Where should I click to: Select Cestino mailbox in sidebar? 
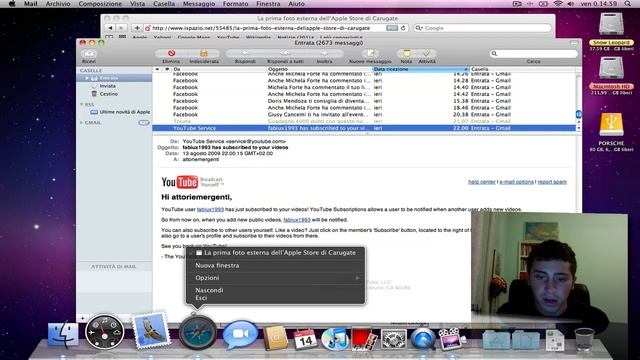pos(108,94)
